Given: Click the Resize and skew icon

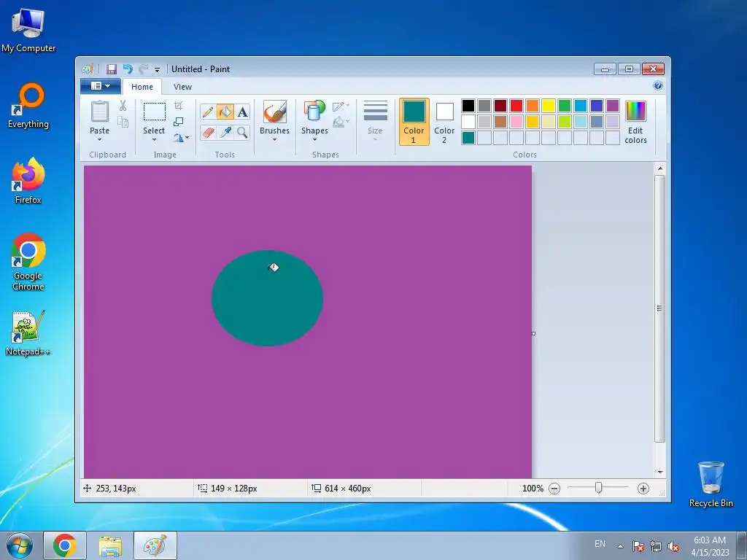Looking at the screenshot, I should [x=179, y=122].
